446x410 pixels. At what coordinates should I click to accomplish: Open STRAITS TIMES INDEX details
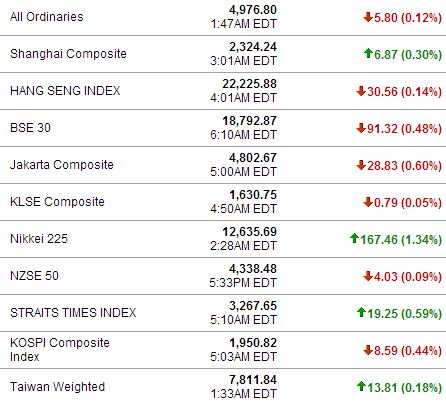point(73,313)
